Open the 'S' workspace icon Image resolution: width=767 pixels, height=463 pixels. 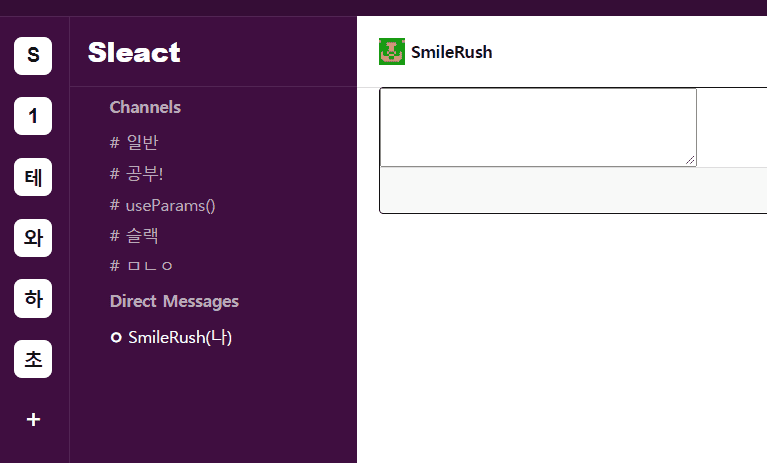33,55
